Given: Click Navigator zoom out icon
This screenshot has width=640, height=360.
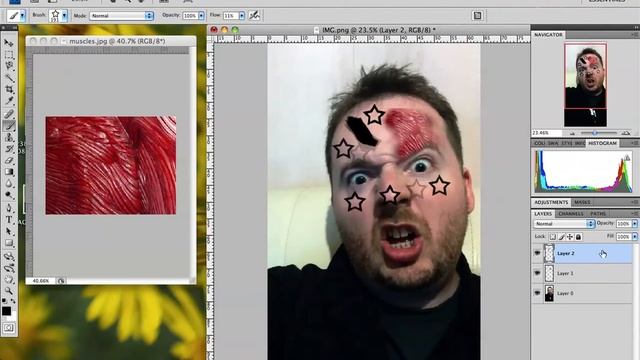Looking at the screenshot, I should click(x=572, y=133).
